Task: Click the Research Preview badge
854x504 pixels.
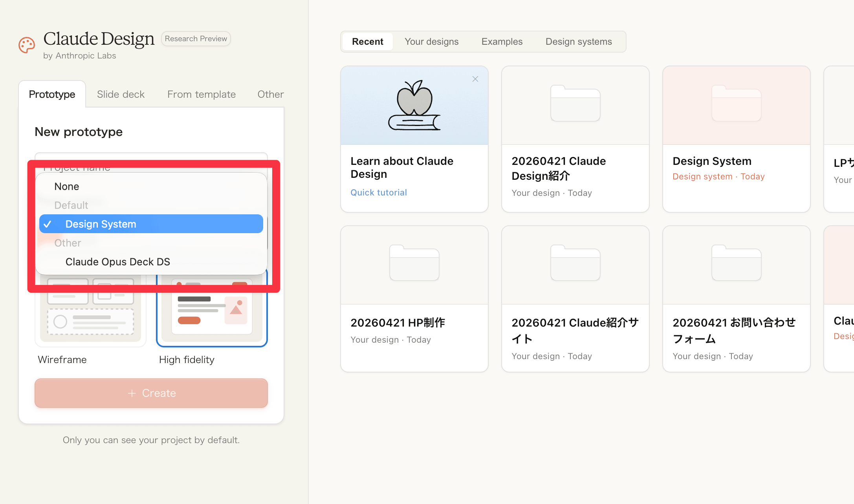Action: (x=196, y=39)
